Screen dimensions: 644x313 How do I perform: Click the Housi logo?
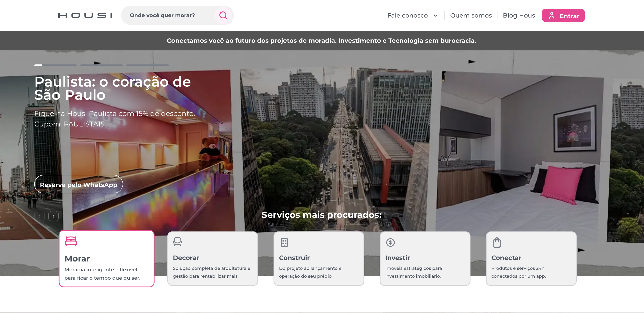[85, 15]
